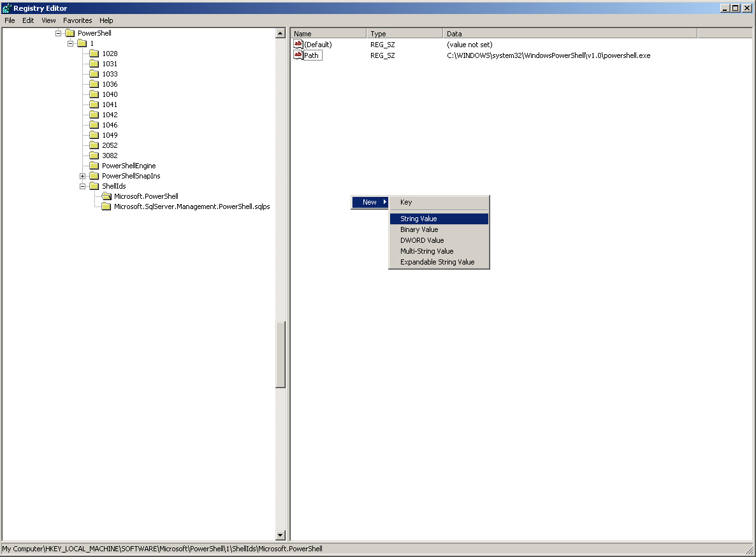
Task: Collapse the ShellIds tree node
Action: (82, 186)
